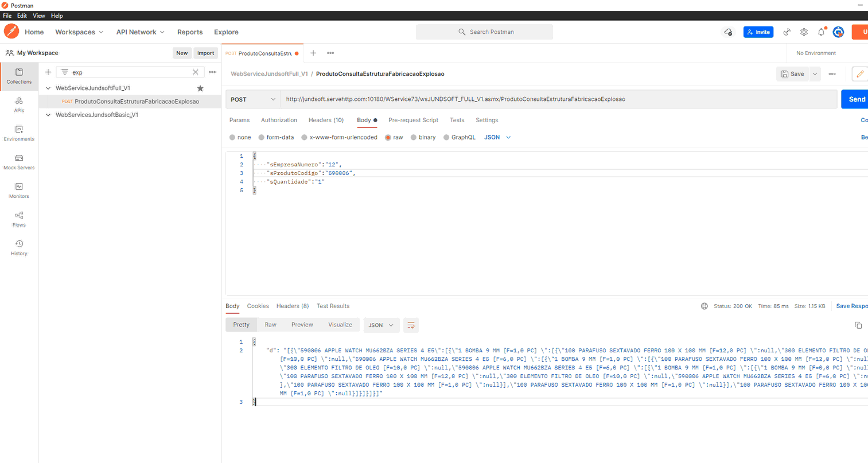868x463 pixels.
Task: Open the notifications bell icon
Action: 821,32
